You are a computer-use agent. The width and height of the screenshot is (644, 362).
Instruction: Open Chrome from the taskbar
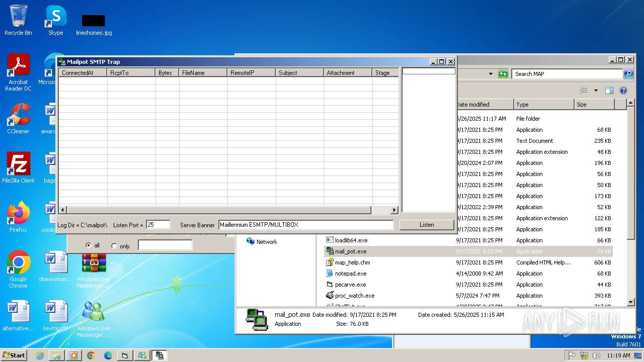click(x=91, y=355)
